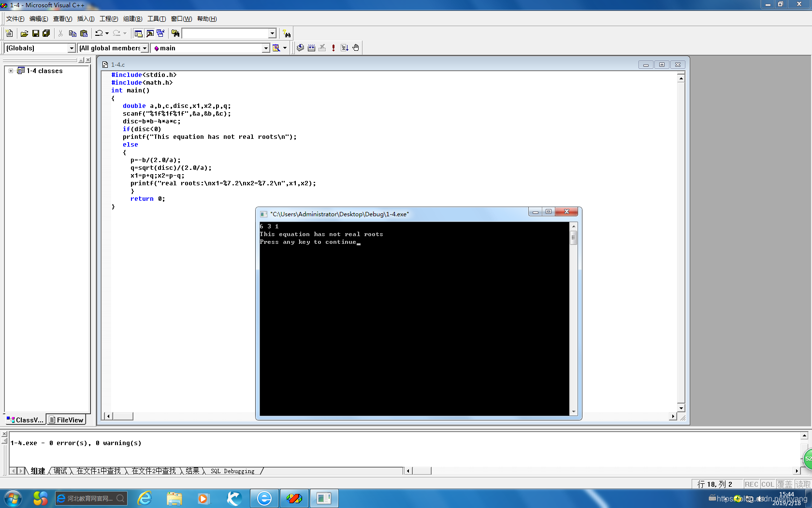
Task: Open the WizardBar actions dropdown arrow
Action: [x=285, y=48]
